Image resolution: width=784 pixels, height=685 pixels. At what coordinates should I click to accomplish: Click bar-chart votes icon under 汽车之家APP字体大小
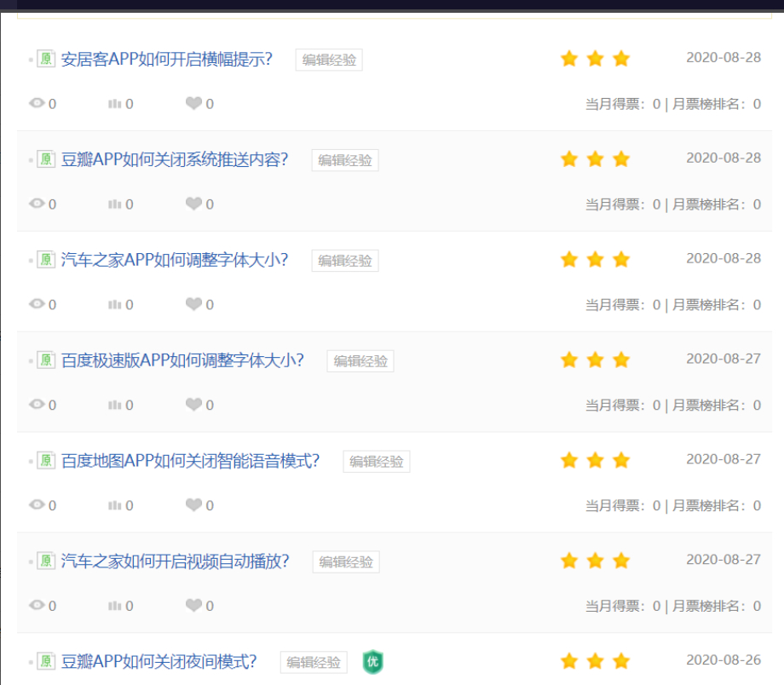tap(114, 304)
